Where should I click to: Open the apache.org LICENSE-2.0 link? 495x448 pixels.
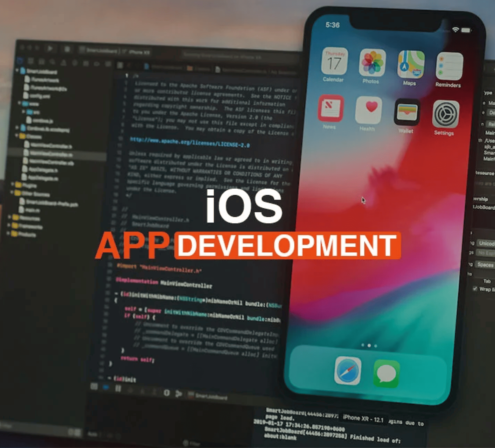(190, 142)
